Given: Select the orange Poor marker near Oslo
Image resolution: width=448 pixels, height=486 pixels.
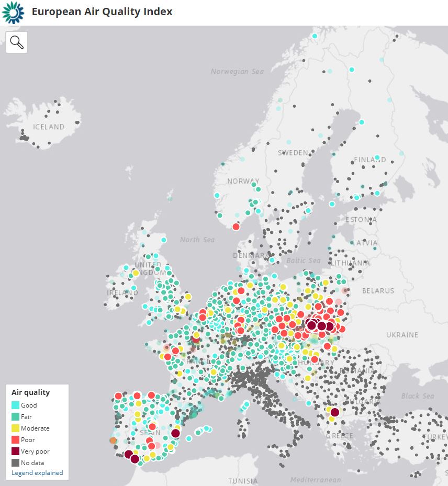Looking at the screenshot, I should (x=237, y=227).
